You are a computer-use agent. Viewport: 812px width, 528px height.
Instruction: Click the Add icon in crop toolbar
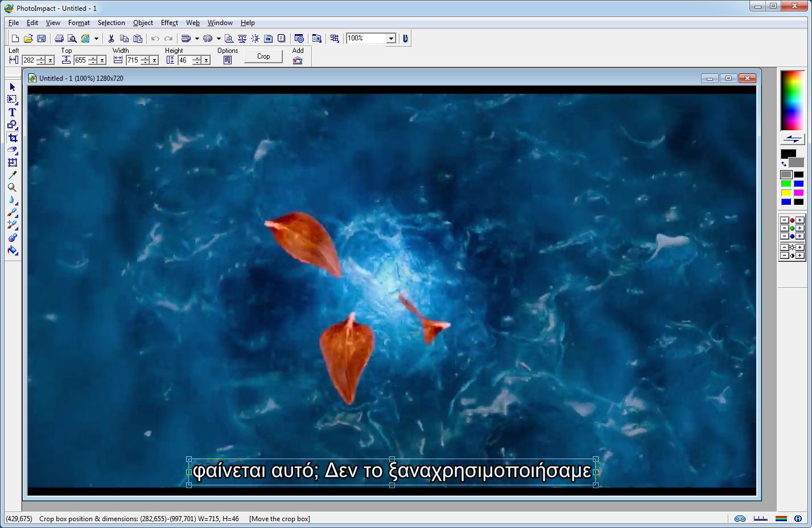click(x=298, y=60)
